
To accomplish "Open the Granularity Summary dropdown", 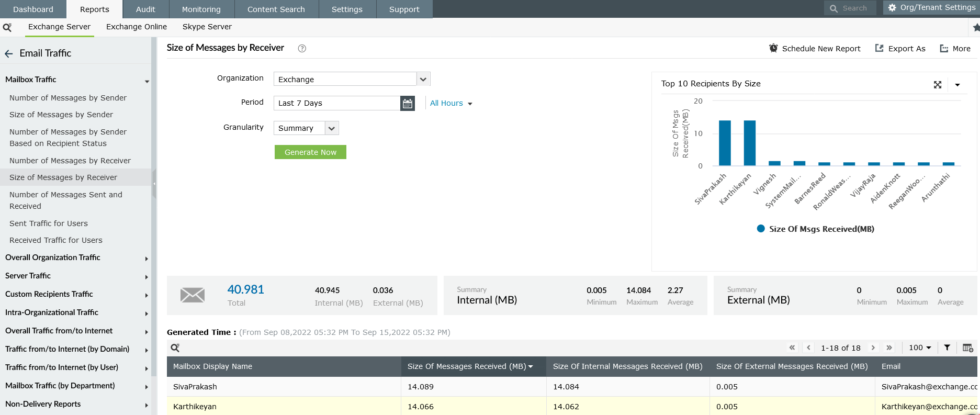I will pyautogui.click(x=332, y=128).
